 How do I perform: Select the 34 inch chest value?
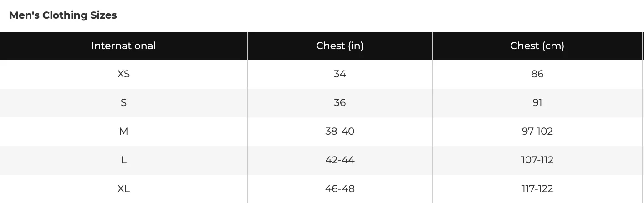coord(340,74)
